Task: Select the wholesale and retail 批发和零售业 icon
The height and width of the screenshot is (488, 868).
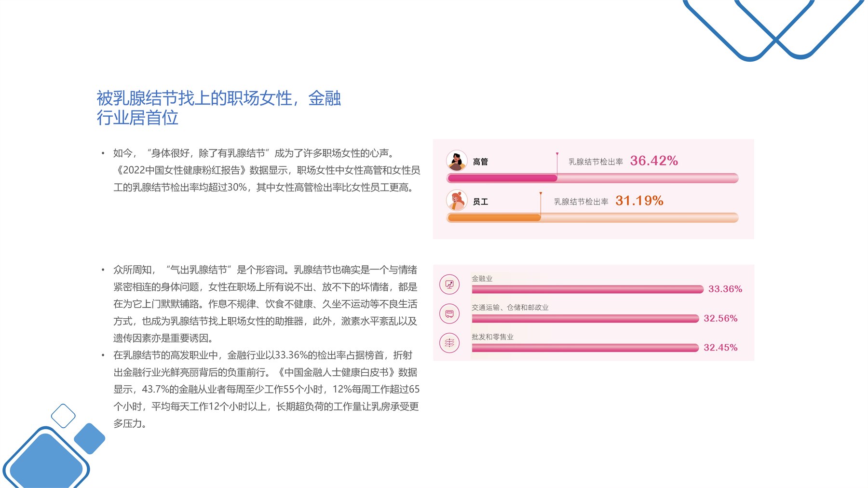Action: pyautogui.click(x=449, y=343)
